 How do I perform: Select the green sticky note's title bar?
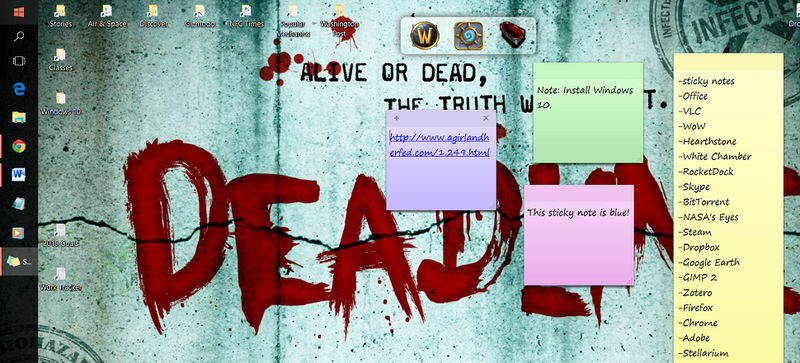tap(588, 71)
